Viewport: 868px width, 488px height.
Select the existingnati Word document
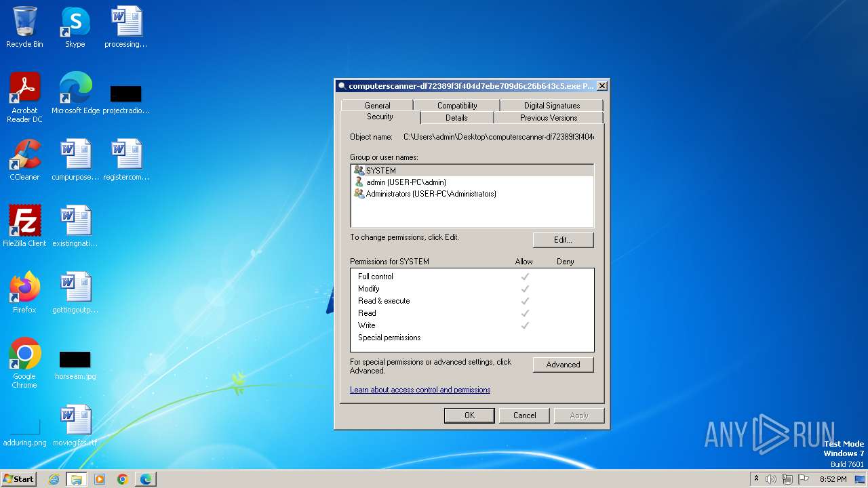[x=75, y=226]
